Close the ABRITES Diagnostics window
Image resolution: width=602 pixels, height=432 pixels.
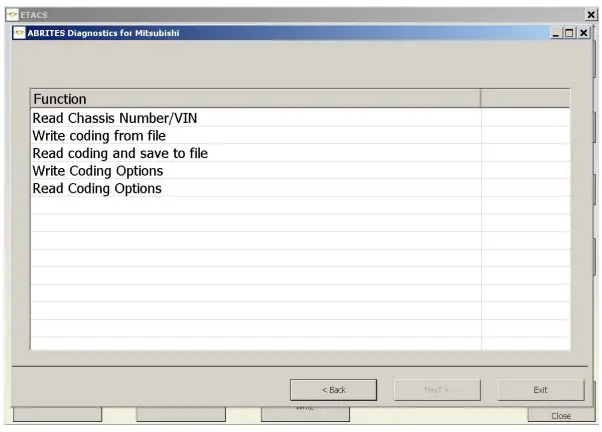583,33
